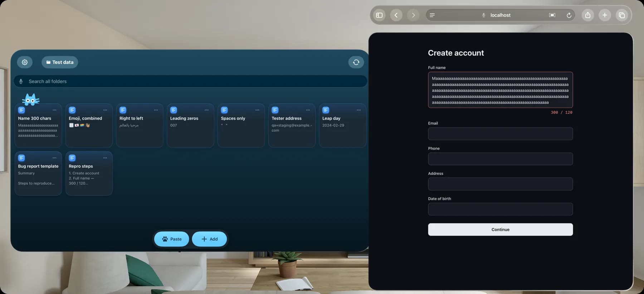Click the Add button
This screenshot has height=294, width=644.
[209, 239]
